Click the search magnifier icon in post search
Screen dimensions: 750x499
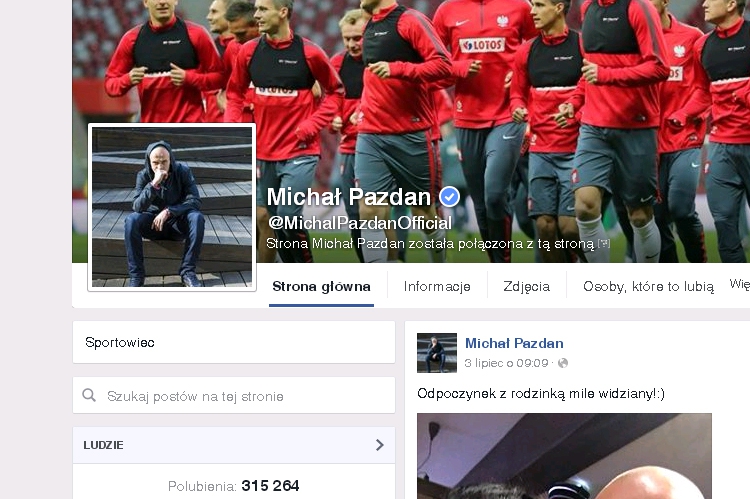point(89,395)
